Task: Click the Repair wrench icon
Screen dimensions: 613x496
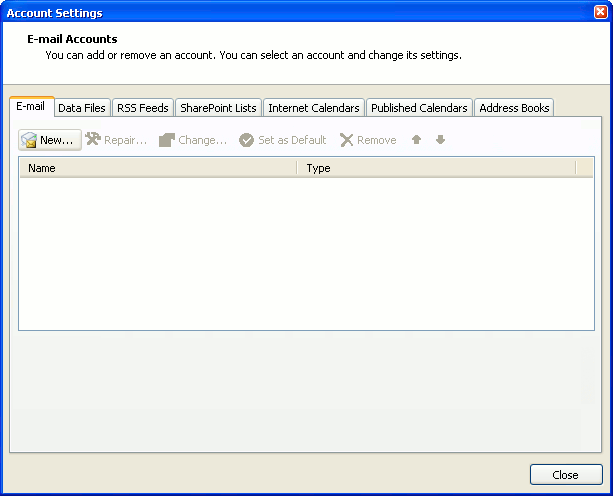Action: click(x=93, y=140)
